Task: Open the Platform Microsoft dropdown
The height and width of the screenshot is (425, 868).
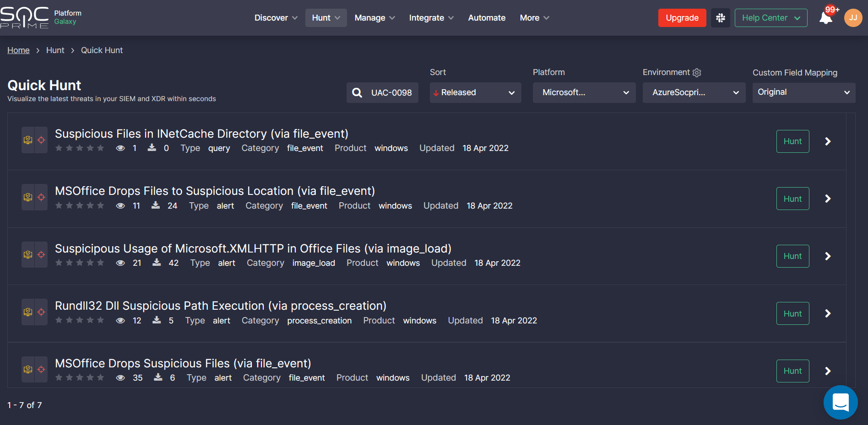Action: pos(584,93)
